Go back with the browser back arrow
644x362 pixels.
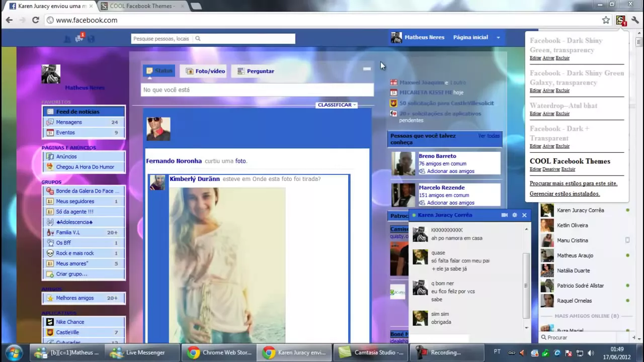(x=9, y=20)
